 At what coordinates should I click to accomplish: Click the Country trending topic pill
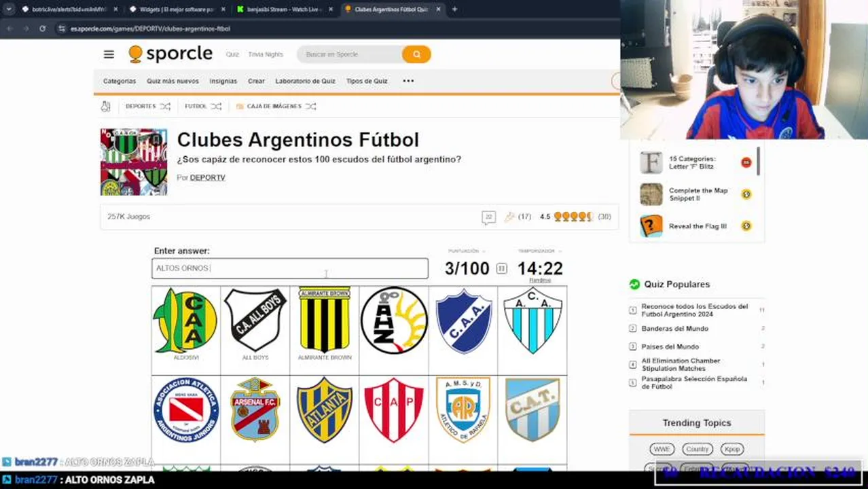pos(697,449)
